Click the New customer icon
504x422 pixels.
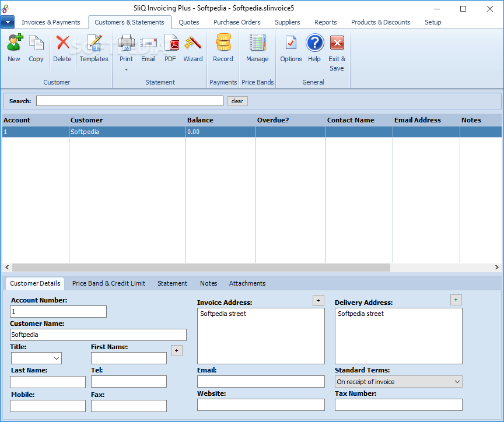14,43
